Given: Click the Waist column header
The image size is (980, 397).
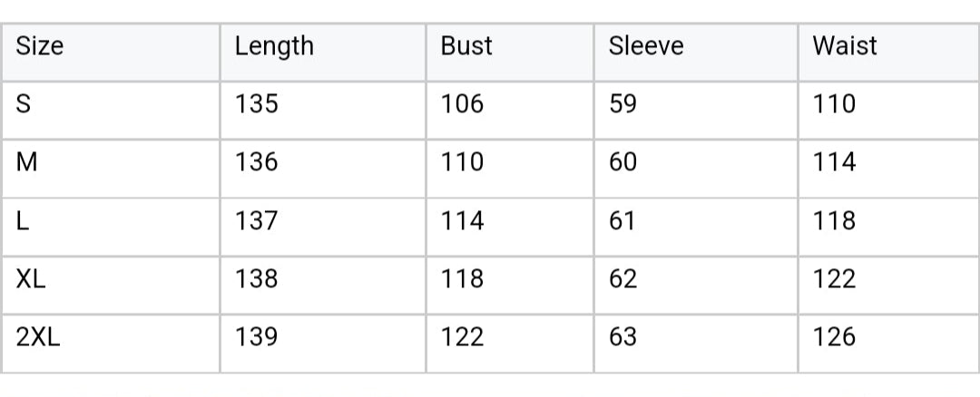Looking at the screenshot, I should 845,46.
